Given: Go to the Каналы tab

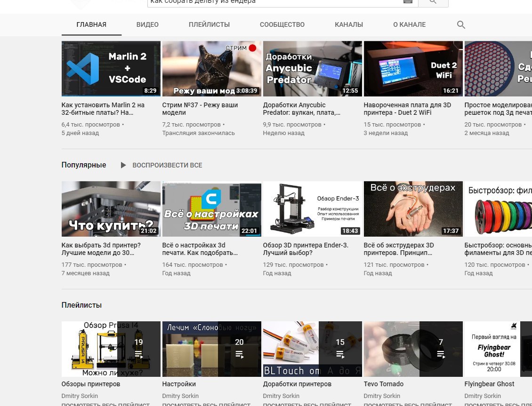Looking at the screenshot, I should pyautogui.click(x=348, y=24).
